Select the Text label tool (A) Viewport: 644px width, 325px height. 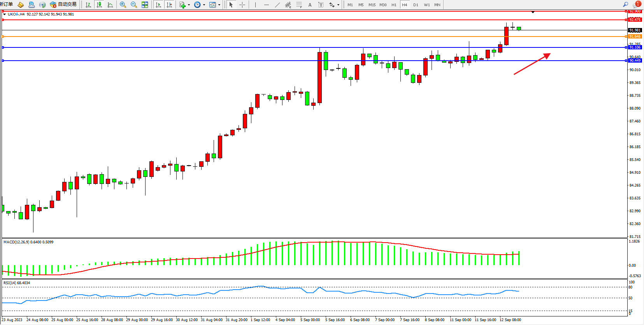tap(310, 5)
